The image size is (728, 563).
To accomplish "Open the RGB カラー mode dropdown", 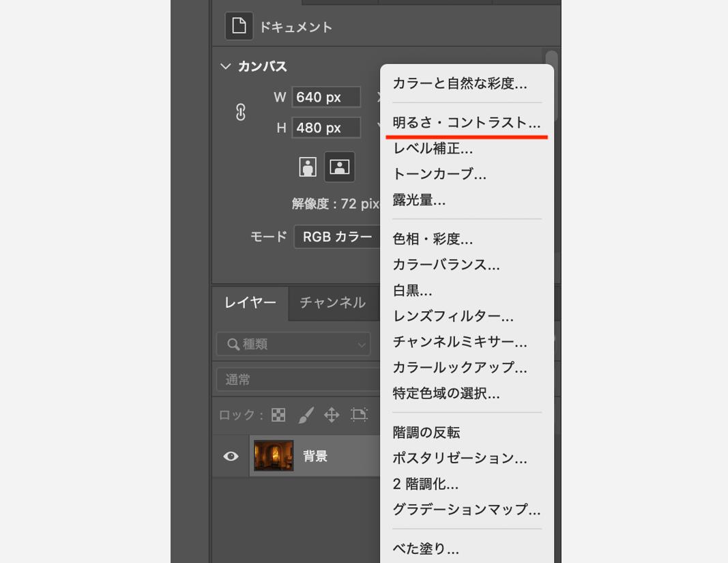I will [x=341, y=236].
